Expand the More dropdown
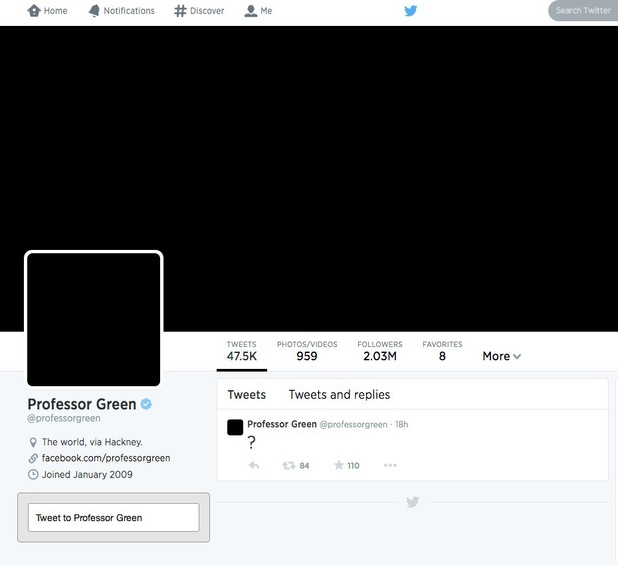Viewport: 618px width, 565px height. 502,356
